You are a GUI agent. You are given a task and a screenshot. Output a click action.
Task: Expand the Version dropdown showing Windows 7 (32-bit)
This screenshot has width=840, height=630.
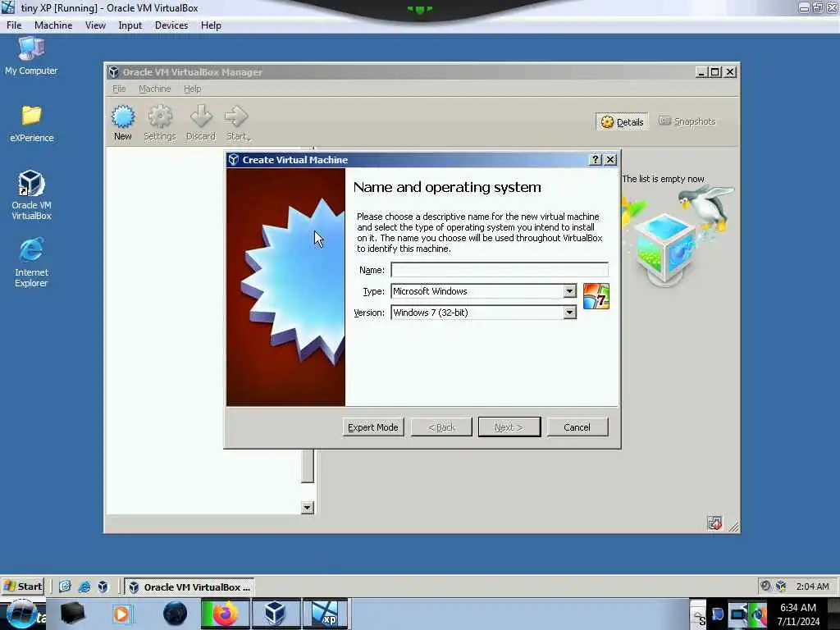point(569,313)
